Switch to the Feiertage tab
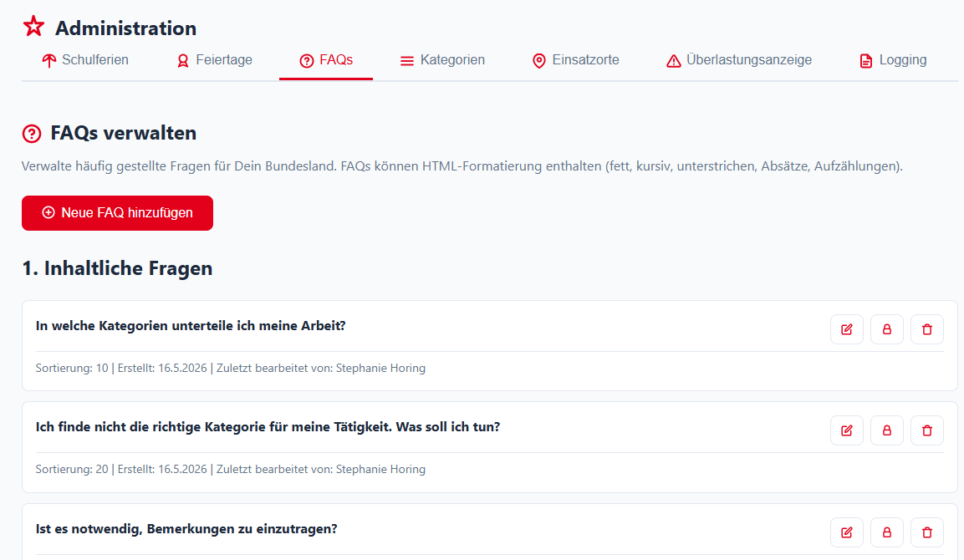Viewport: 964px width, 560px height. (x=215, y=60)
